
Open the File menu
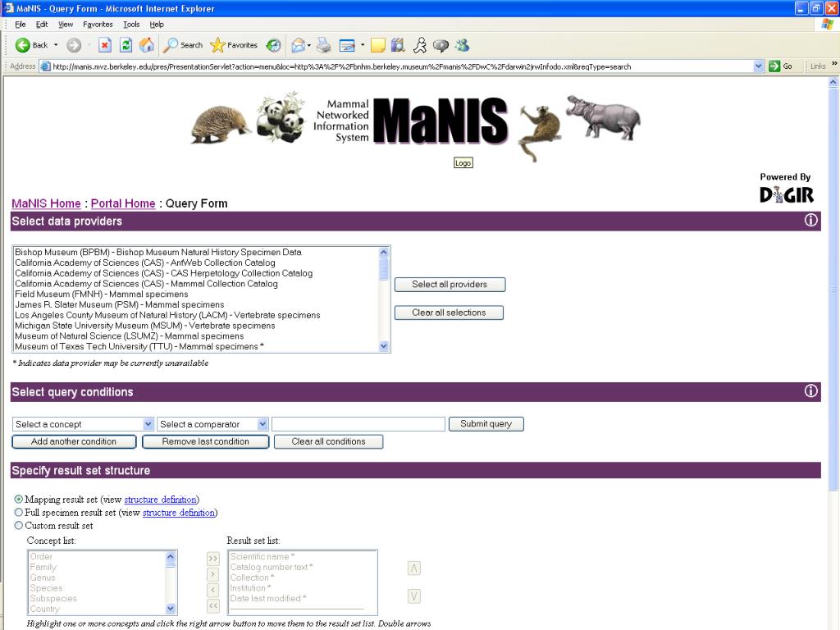click(21, 24)
